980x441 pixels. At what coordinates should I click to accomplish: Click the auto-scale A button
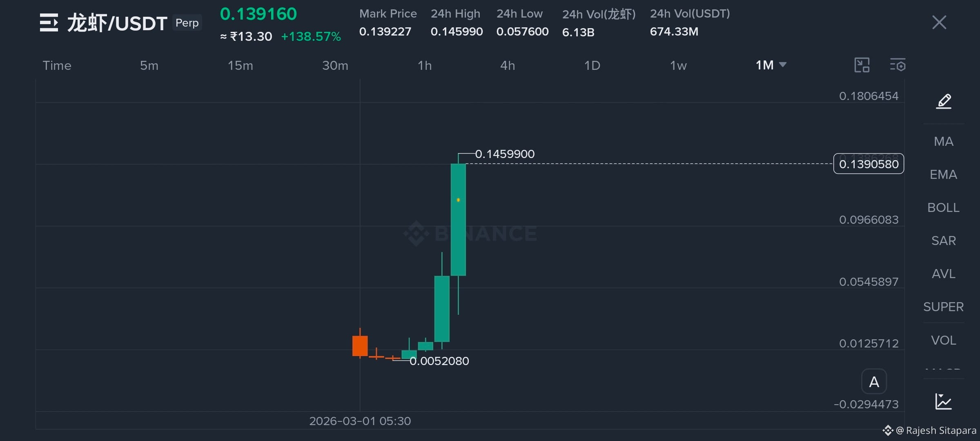point(874,382)
